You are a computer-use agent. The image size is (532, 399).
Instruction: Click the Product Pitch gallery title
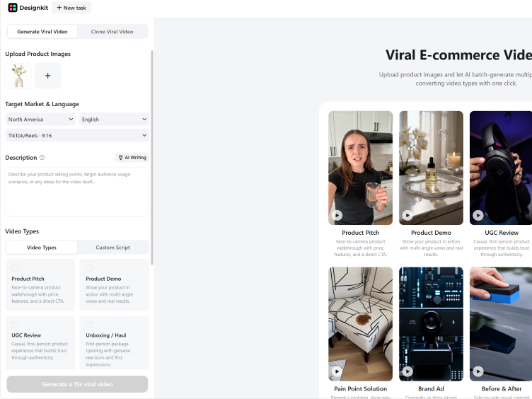coord(360,233)
